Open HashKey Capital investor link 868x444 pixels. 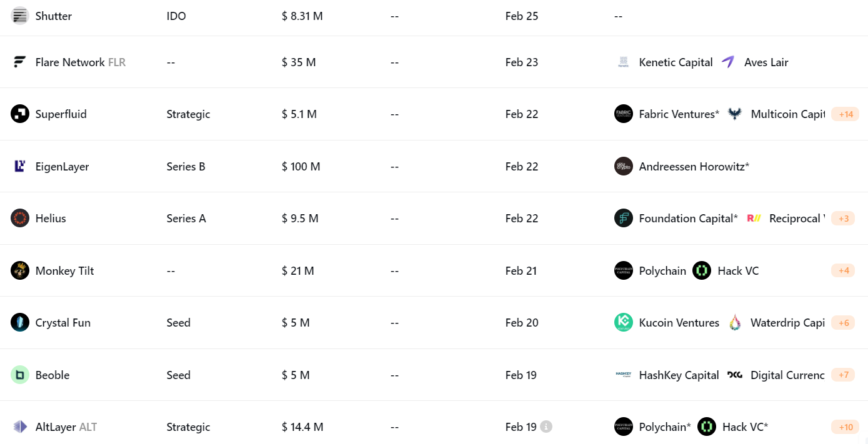tap(679, 375)
